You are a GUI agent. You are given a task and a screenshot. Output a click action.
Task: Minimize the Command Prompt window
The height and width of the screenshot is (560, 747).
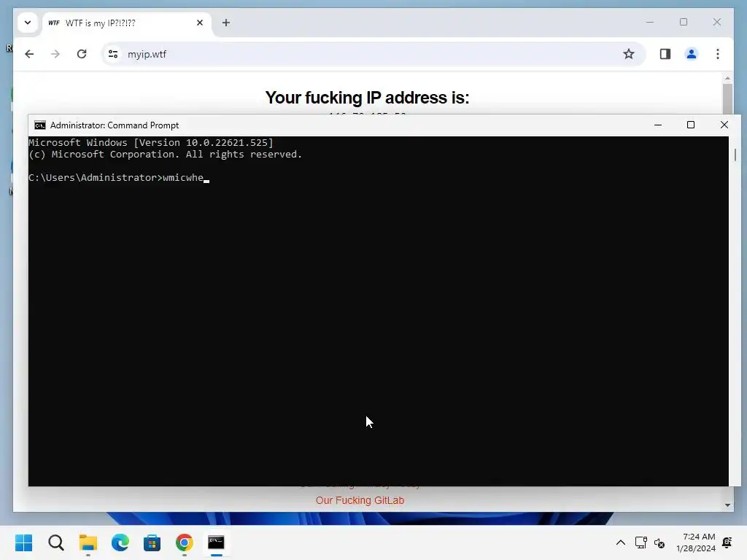[658, 125]
